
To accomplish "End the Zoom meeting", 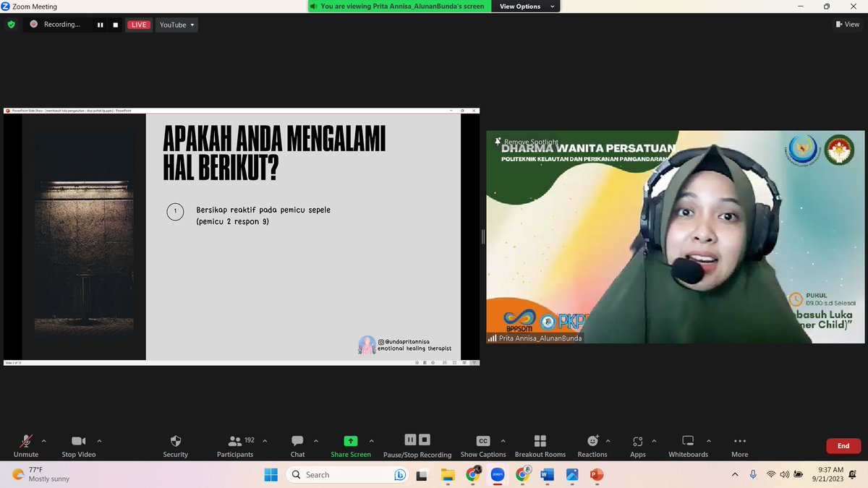I will pos(843,445).
